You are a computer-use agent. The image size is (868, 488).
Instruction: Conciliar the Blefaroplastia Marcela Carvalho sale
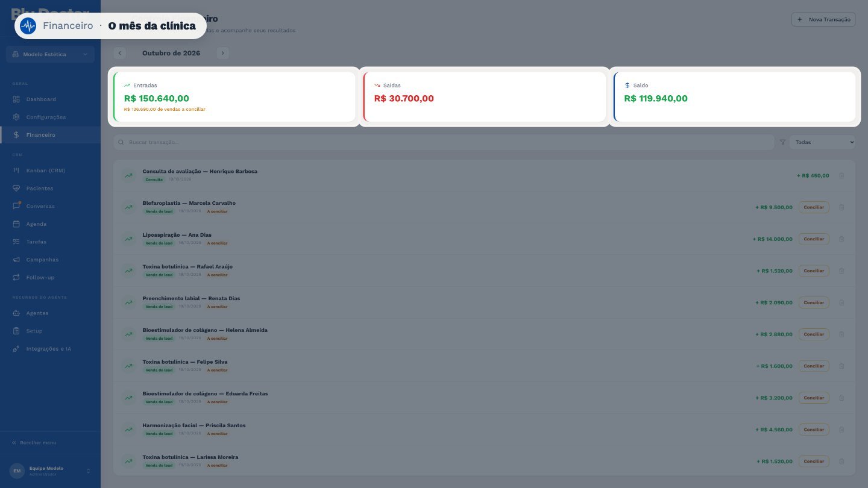(814, 207)
